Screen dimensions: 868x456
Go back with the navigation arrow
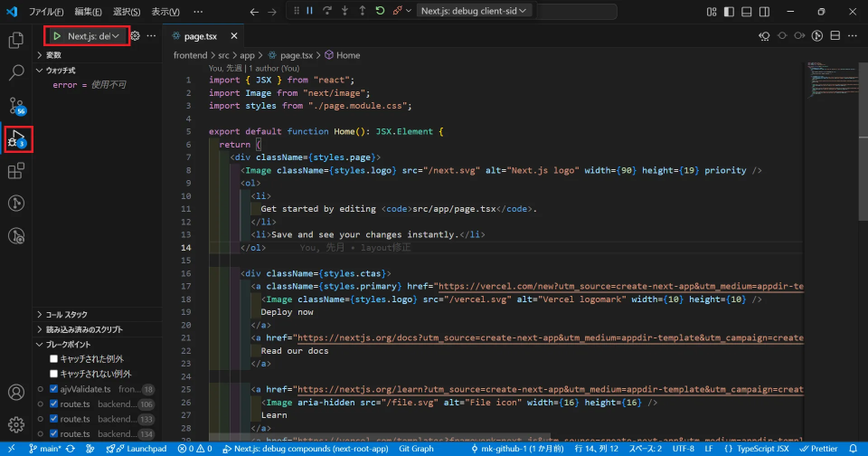point(254,12)
